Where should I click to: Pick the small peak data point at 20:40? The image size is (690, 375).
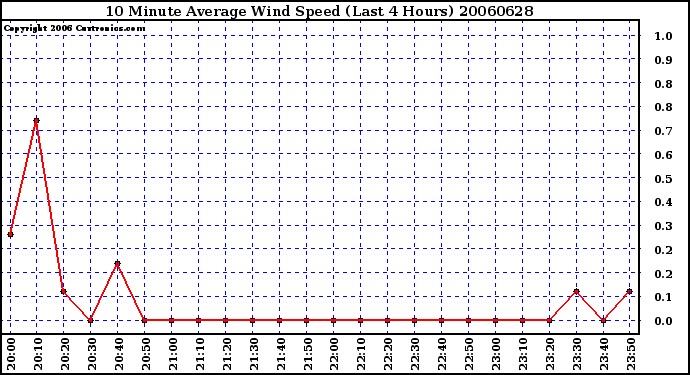coord(117,264)
